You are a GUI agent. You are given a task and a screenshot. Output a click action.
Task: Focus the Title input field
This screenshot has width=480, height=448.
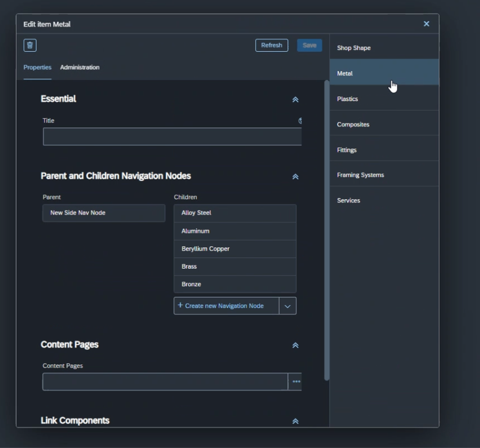(x=172, y=137)
